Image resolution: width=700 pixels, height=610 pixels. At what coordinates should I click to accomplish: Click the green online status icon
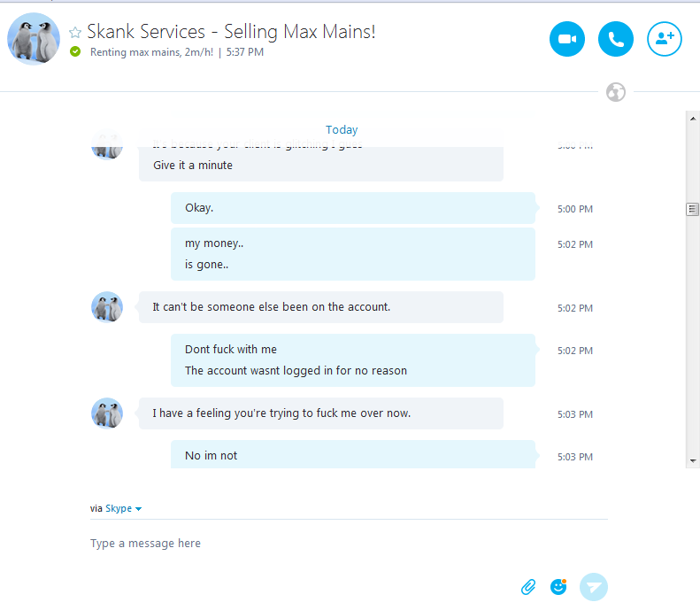(x=75, y=52)
